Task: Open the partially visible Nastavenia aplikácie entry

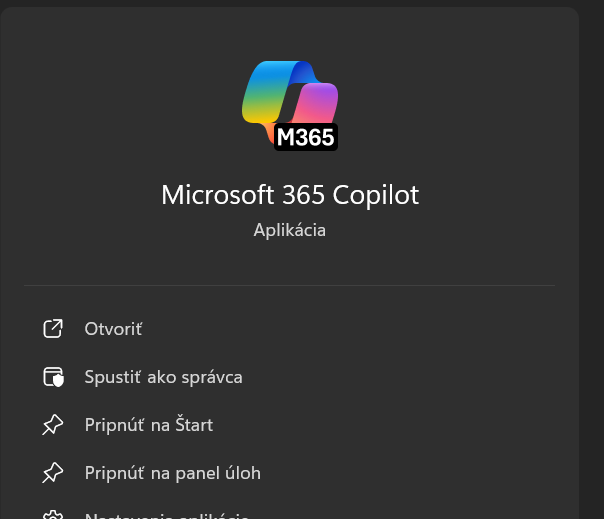Action: (x=166, y=515)
